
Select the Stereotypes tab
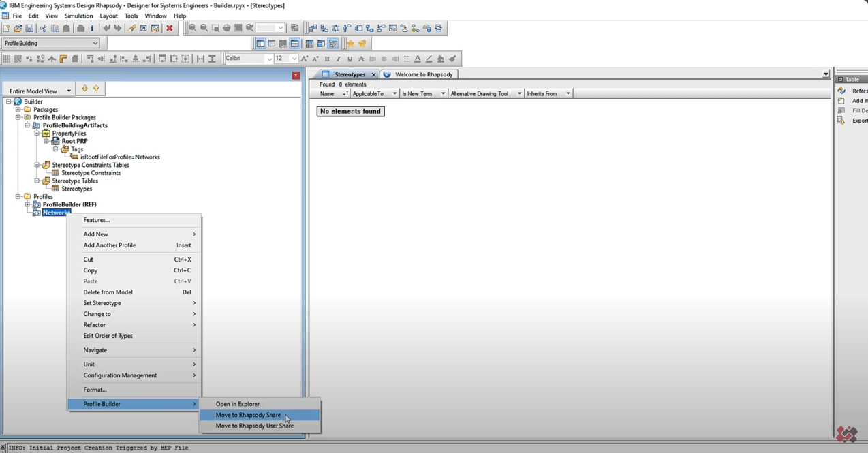[350, 74]
